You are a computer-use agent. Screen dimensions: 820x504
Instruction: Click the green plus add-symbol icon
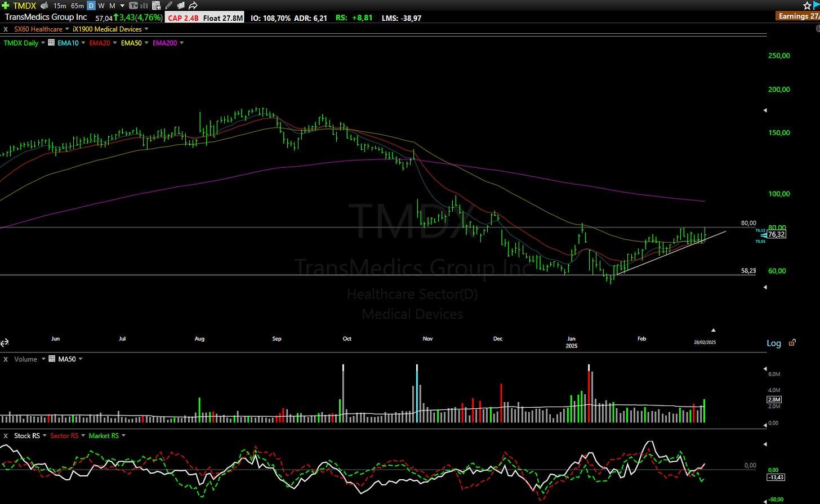pos(6,6)
